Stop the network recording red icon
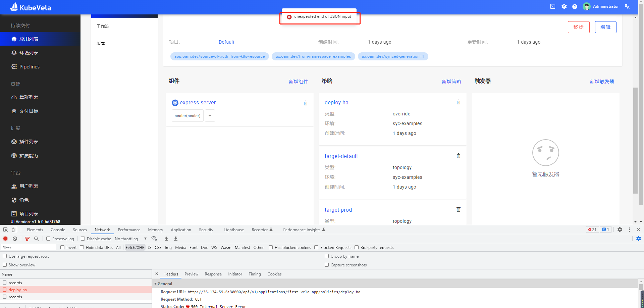The height and width of the screenshot is (308, 644). click(x=5, y=239)
